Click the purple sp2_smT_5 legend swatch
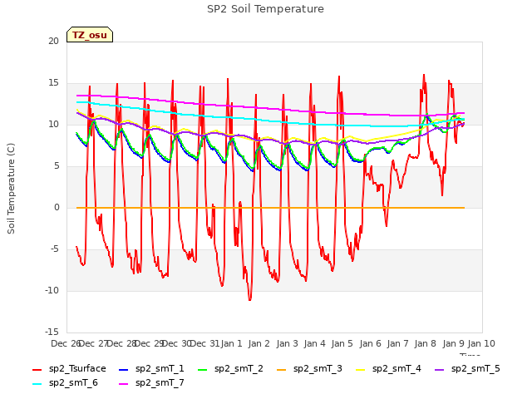 tap(440, 369)
